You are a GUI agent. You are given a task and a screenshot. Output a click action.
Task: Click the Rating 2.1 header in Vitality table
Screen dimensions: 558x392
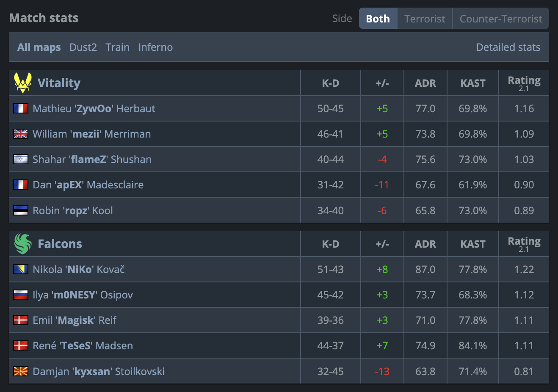(524, 83)
